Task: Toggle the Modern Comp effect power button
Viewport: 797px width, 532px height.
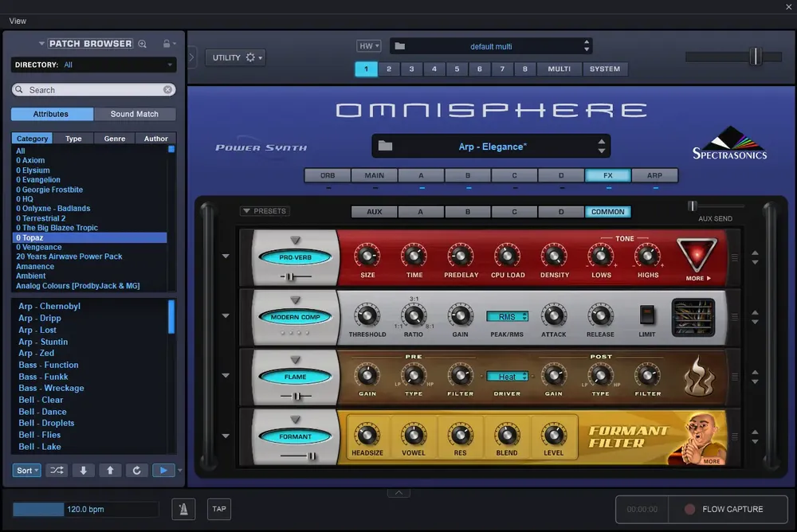Action: click(x=296, y=317)
